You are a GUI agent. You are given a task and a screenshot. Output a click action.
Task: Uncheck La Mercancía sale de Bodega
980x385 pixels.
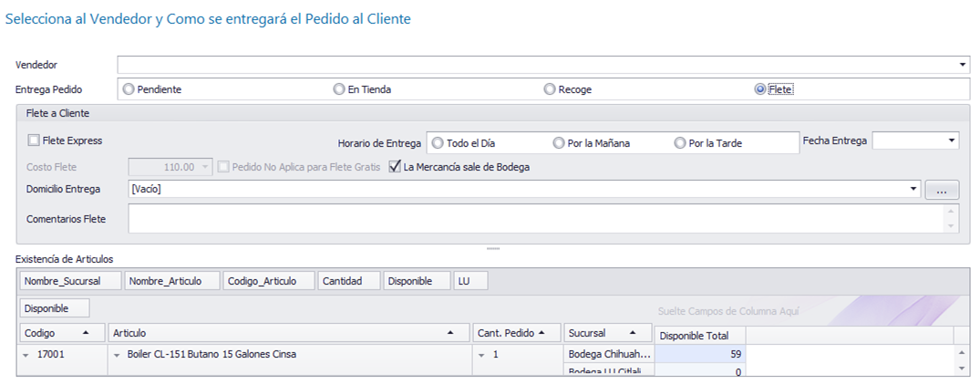pyautogui.click(x=395, y=167)
